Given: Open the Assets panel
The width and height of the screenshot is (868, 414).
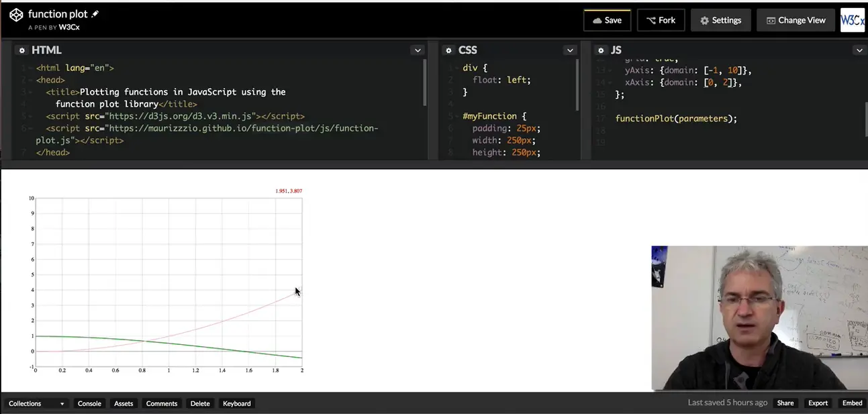Looking at the screenshot, I should (x=124, y=403).
